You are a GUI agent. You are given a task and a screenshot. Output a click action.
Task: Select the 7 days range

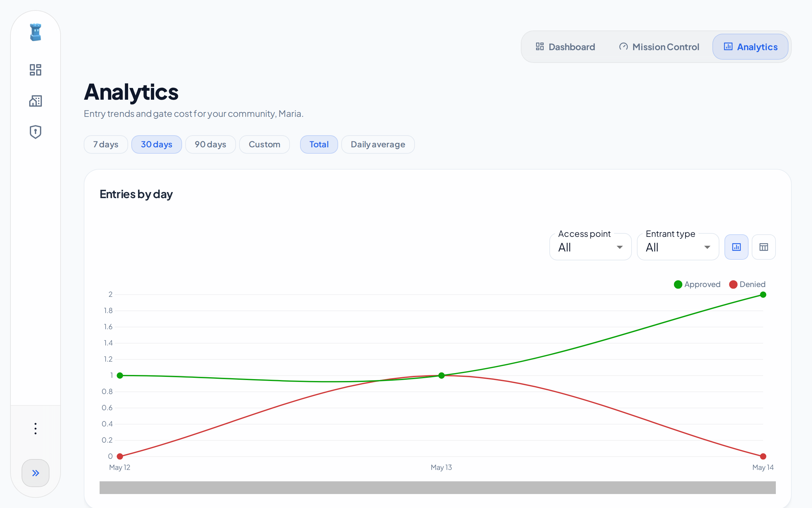pyautogui.click(x=106, y=144)
